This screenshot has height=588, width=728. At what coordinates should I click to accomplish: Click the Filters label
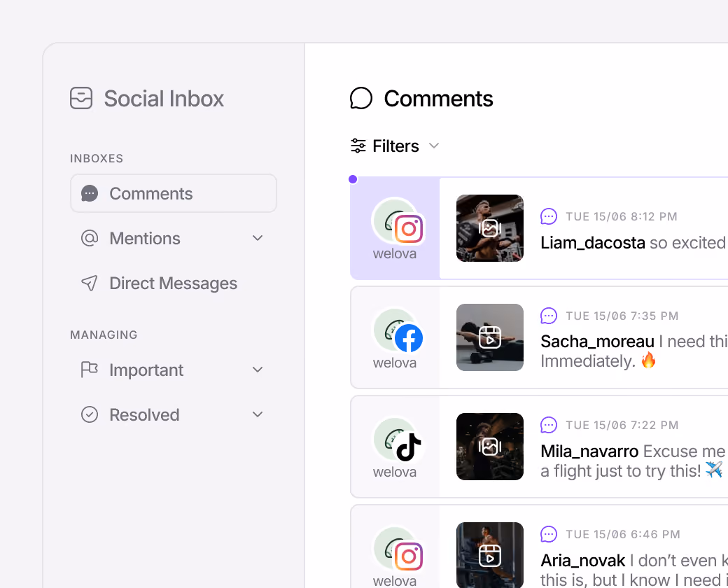point(395,146)
